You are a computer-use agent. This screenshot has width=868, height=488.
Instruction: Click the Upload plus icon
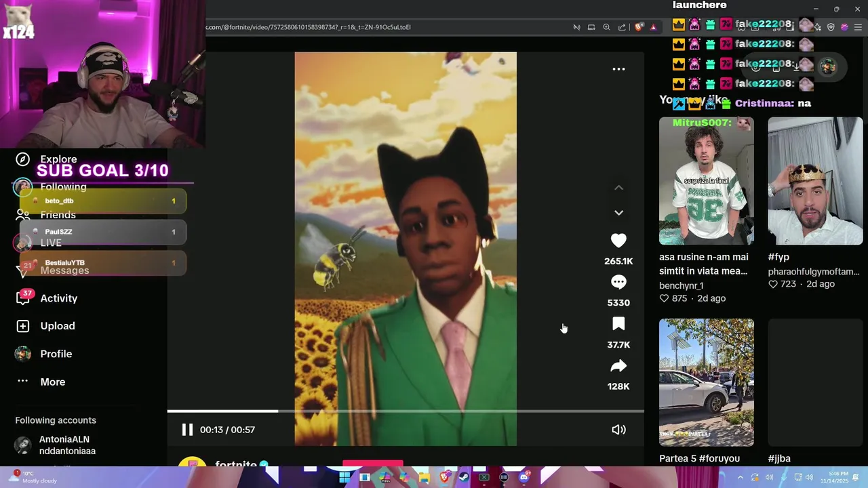[x=23, y=326]
